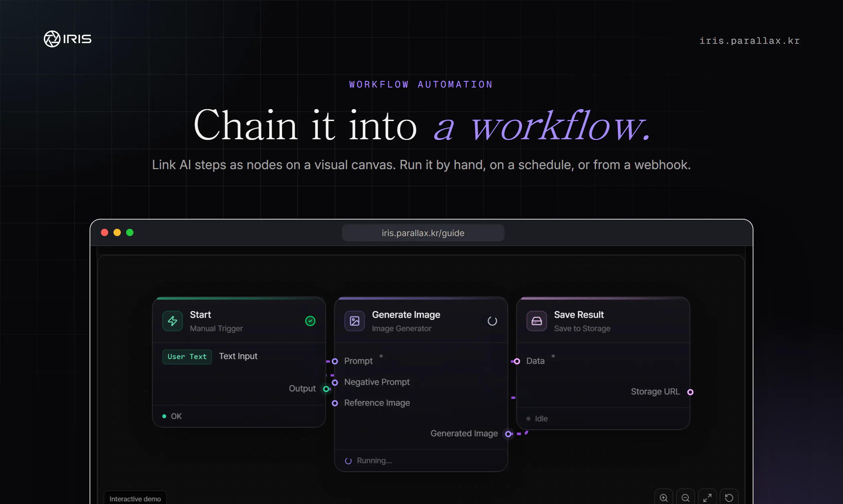
Task: Click the WORKFLOW AUTOMATION heading
Action: point(421,84)
